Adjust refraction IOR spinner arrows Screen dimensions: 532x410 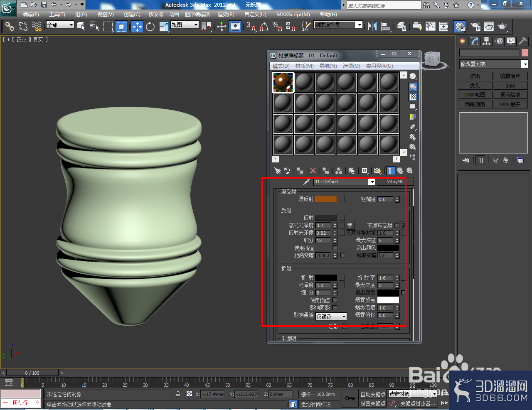click(397, 278)
